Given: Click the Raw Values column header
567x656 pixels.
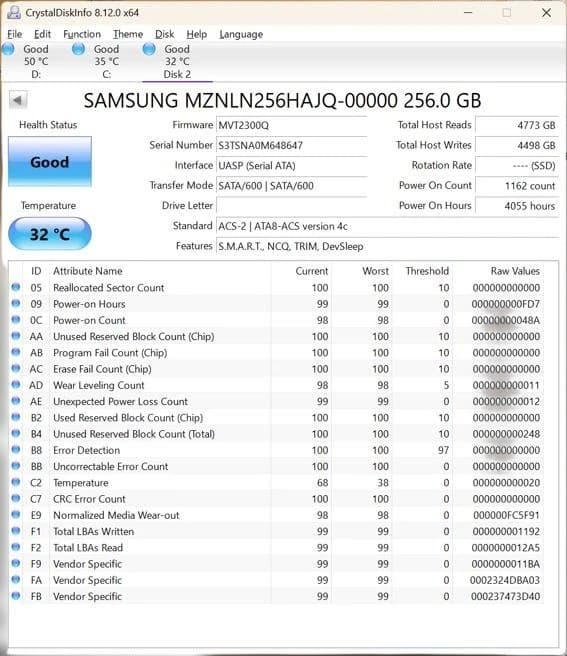Looking at the screenshot, I should click(x=515, y=271).
